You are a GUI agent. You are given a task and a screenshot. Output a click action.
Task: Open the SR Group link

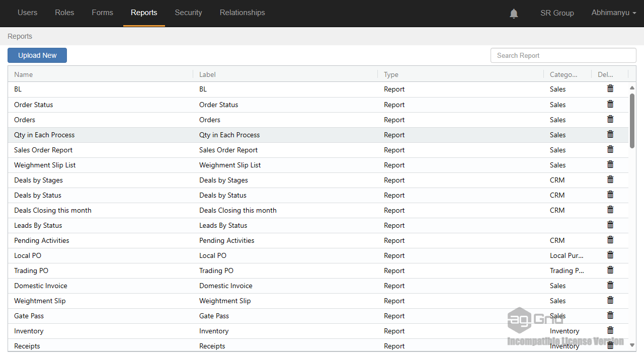click(x=557, y=13)
